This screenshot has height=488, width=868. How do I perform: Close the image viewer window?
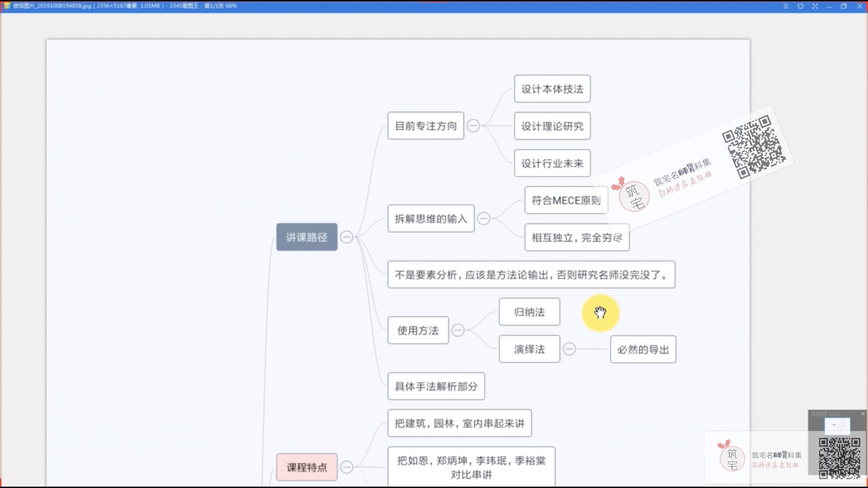tap(860, 6)
